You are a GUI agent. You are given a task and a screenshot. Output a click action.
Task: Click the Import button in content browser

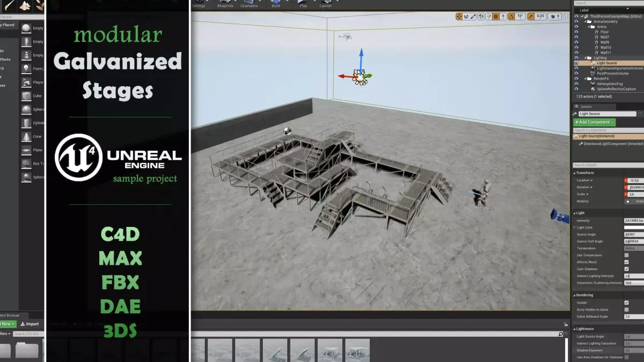30,324
